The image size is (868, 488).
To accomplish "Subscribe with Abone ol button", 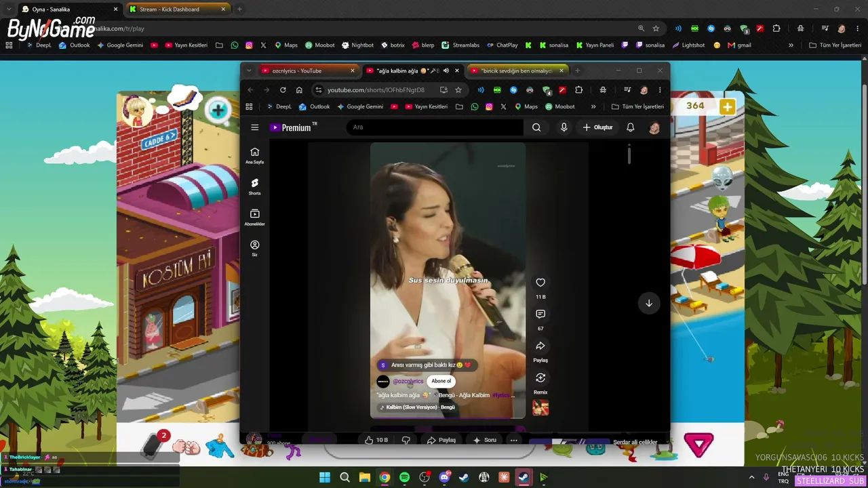I will [441, 381].
